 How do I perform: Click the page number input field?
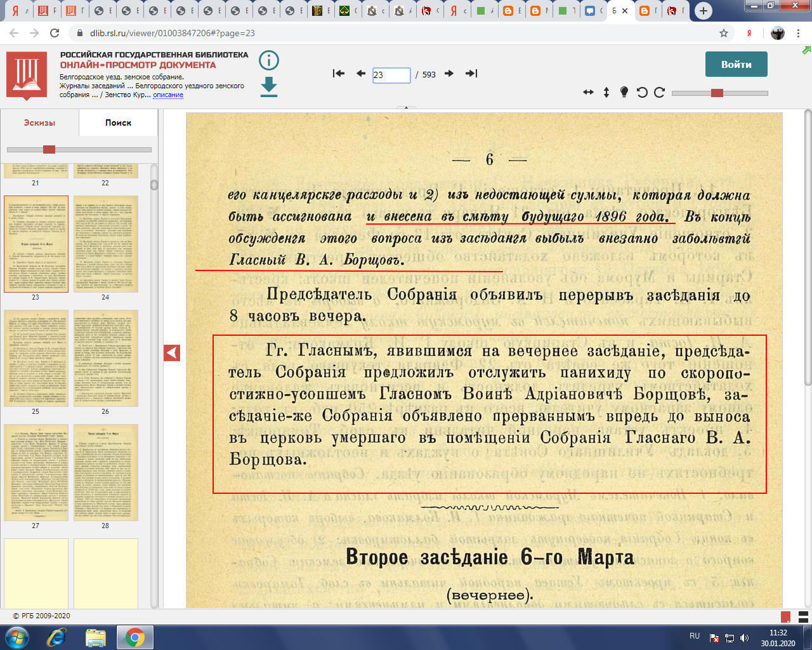391,75
